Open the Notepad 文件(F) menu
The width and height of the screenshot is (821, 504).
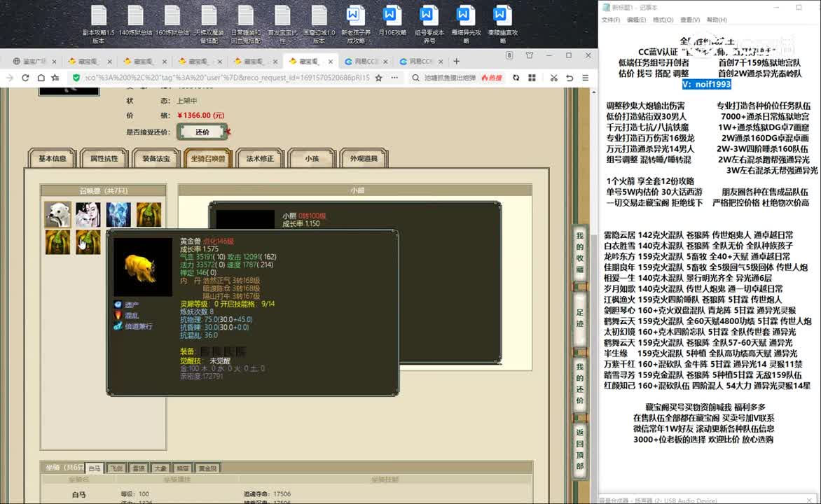tap(611, 20)
